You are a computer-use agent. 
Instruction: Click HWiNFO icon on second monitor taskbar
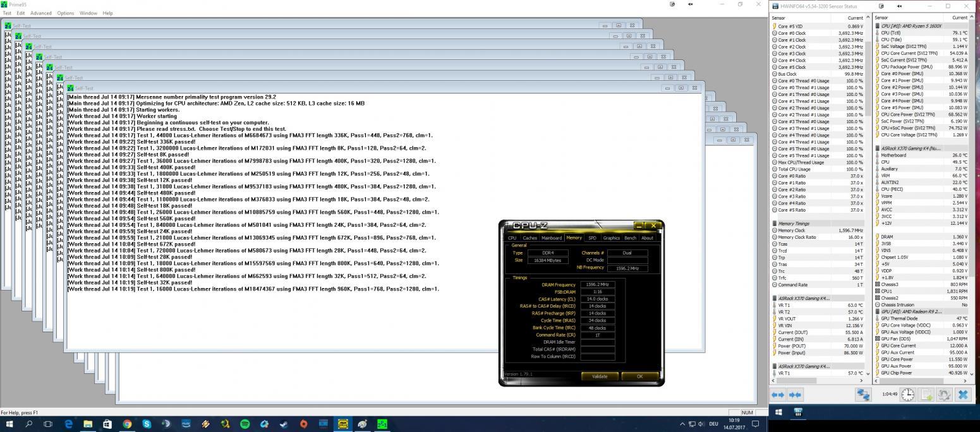798,412
